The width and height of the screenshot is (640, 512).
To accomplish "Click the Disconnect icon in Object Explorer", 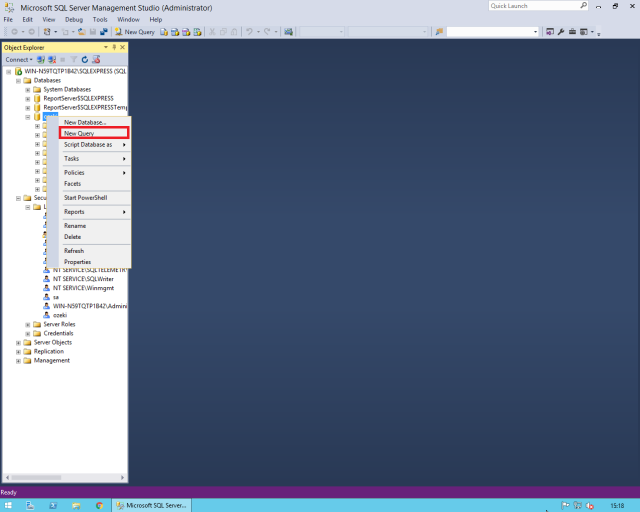I will click(x=52, y=60).
